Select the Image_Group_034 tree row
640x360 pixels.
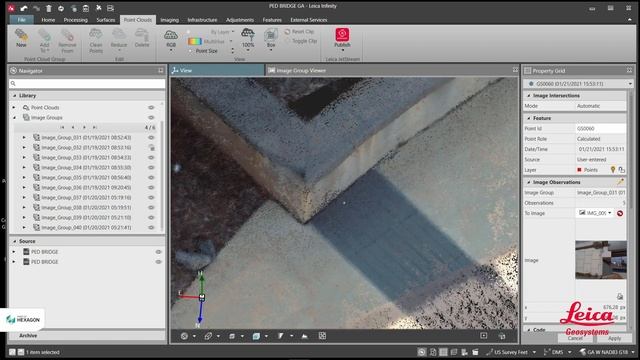[86, 167]
